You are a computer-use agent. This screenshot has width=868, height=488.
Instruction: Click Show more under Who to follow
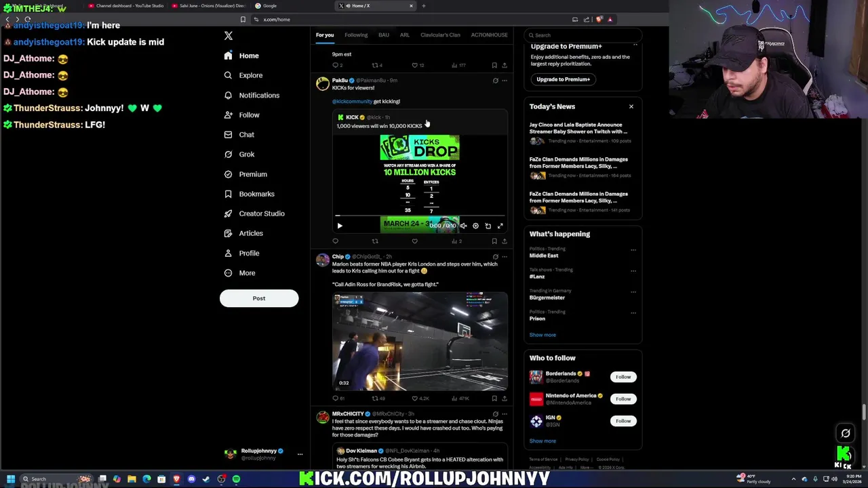(542, 441)
